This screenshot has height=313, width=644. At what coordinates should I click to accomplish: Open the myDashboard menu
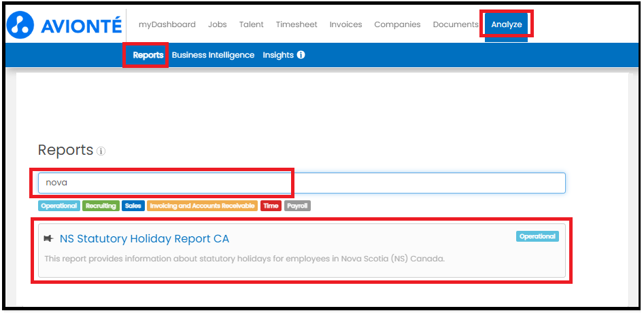[x=167, y=24]
